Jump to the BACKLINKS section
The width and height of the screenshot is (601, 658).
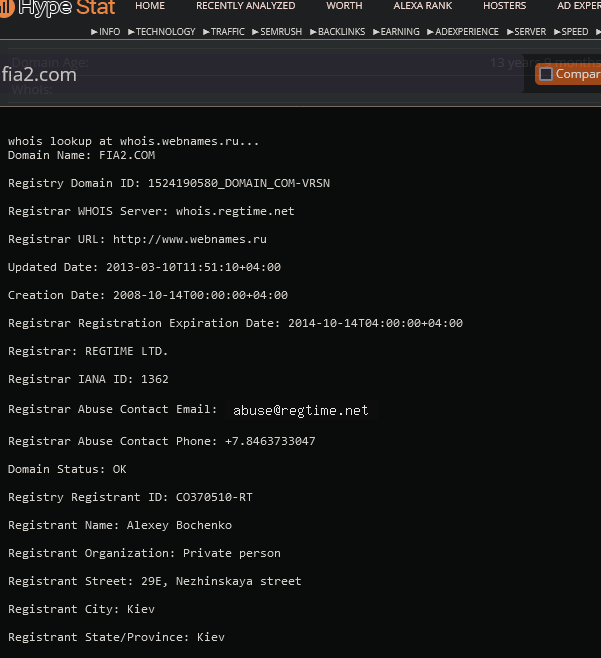pos(338,32)
